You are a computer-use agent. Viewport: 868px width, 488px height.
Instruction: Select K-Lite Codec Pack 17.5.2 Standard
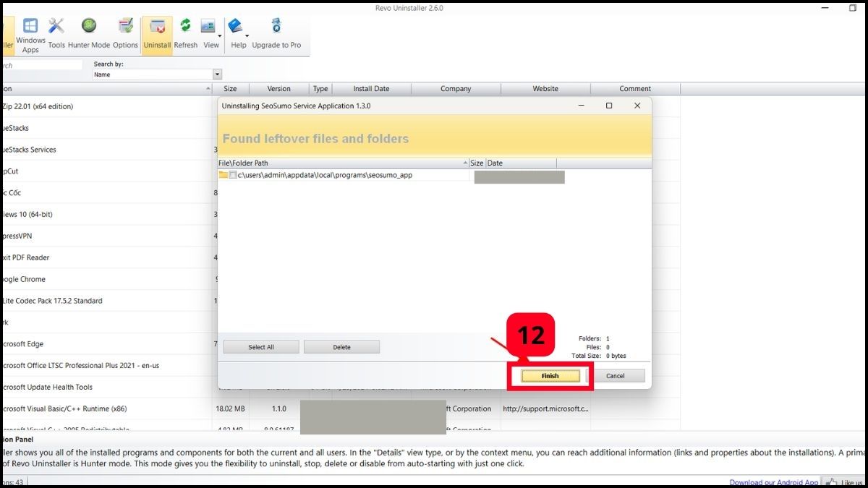coord(106,301)
